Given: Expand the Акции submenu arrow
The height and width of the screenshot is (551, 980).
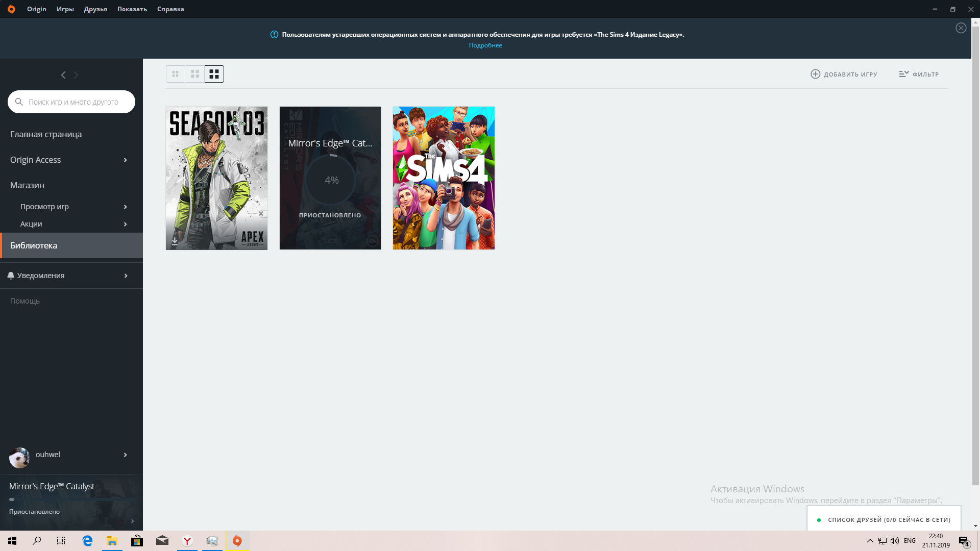Looking at the screenshot, I should (125, 224).
